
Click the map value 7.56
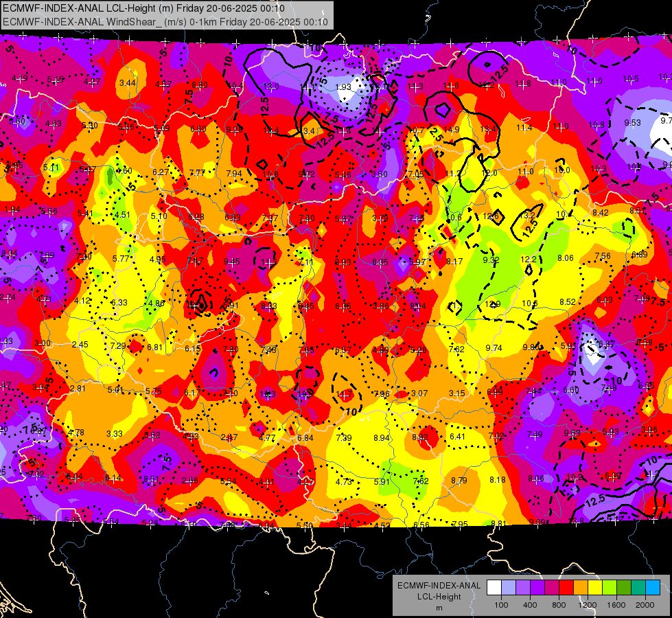click(x=603, y=255)
